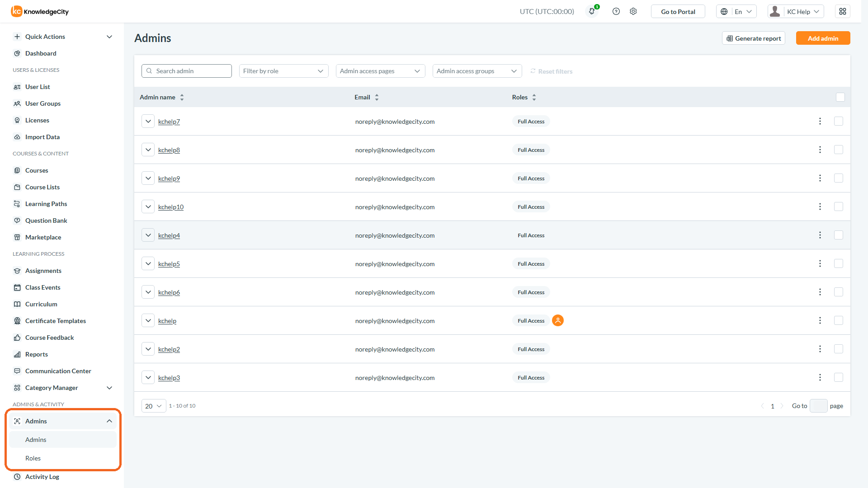Open three-dot actions menu for kchelp10

pos(820,206)
